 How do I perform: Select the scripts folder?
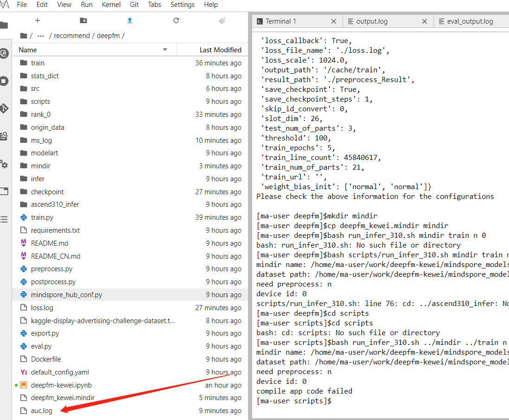click(x=130, y=102)
